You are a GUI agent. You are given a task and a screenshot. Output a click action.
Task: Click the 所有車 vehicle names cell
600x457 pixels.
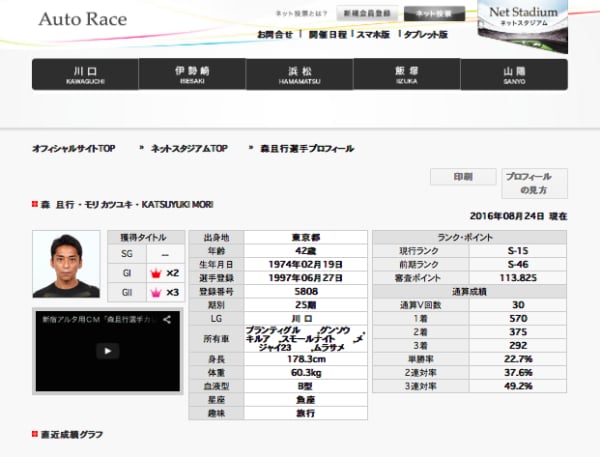[x=306, y=339]
